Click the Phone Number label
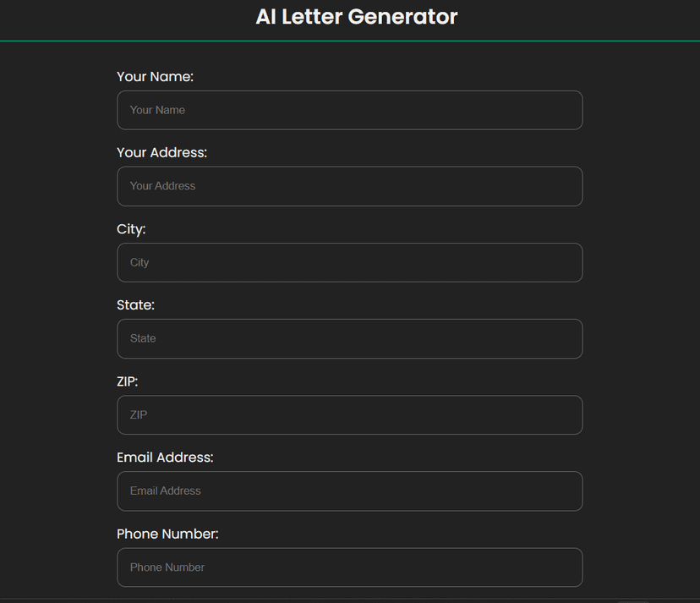The width and height of the screenshot is (700, 603). (x=167, y=534)
